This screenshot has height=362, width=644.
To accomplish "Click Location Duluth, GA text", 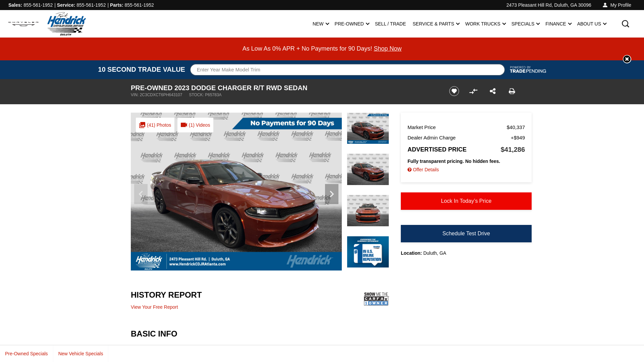I will click(423, 253).
